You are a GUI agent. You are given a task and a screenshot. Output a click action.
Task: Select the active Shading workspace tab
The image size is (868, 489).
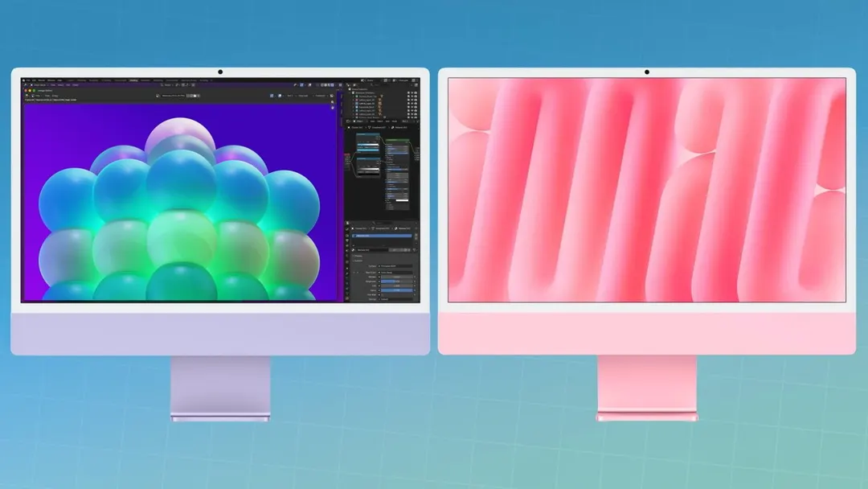click(133, 80)
